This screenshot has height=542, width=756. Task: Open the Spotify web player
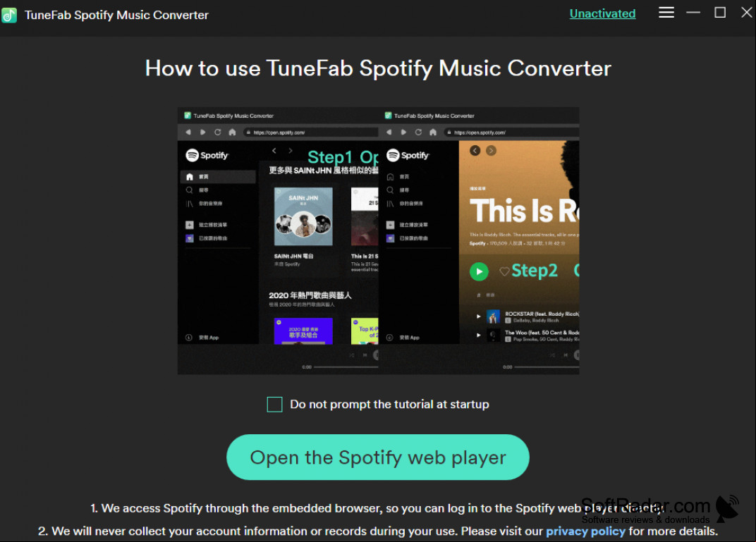[378, 457]
